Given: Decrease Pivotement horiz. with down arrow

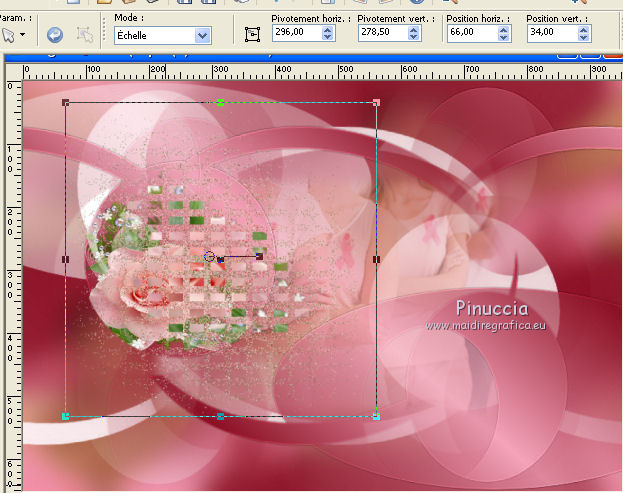Looking at the screenshot, I should point(327,37).
